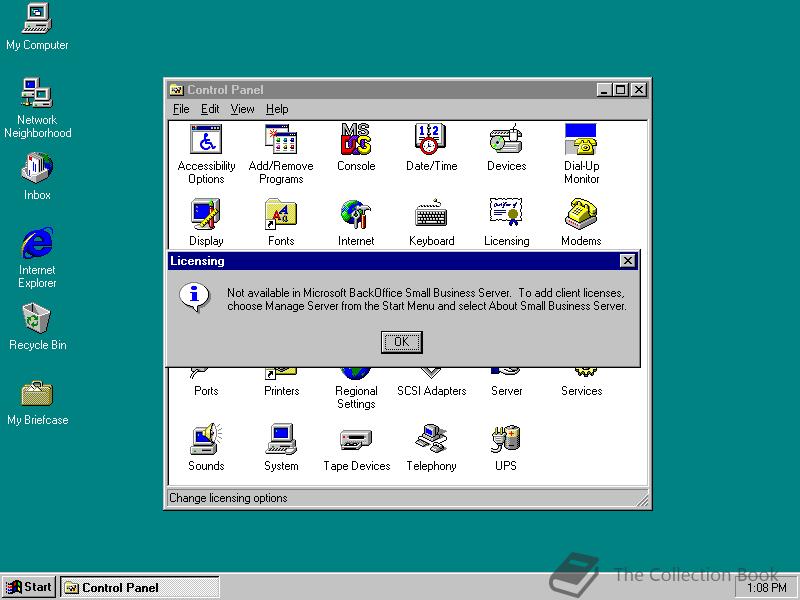Select Network Neighborhood desktop icon
This screenshot has width=800, height=600.
[x=37, y=108]
